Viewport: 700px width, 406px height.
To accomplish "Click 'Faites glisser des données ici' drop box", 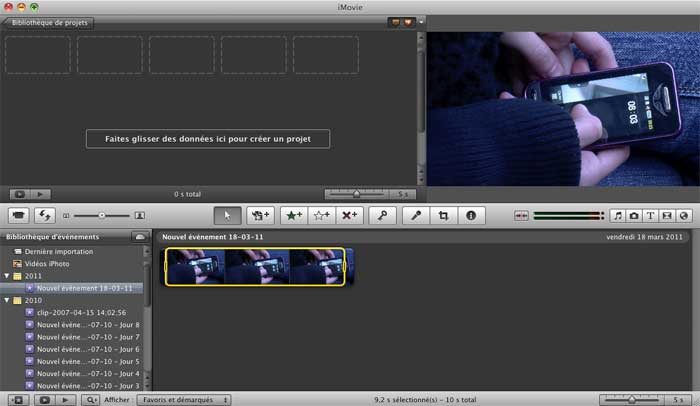I will pos(208,139).
